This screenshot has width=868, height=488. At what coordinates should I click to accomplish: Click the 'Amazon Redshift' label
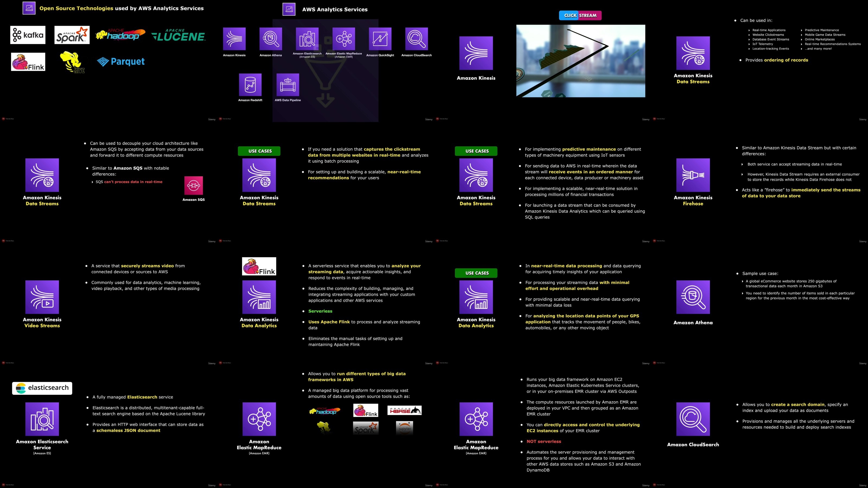tap(250, 100)
